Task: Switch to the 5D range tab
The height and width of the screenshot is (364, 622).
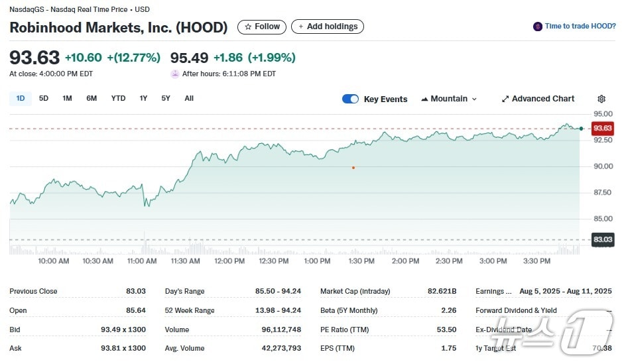Action: [x=44, y=98]
